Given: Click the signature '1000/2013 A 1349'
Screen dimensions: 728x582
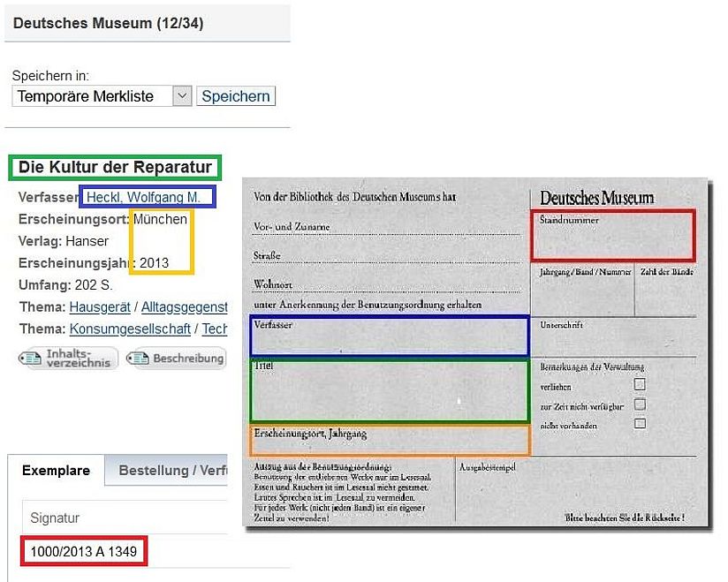Looking at the screenshot, I should [x=84, y=552].
